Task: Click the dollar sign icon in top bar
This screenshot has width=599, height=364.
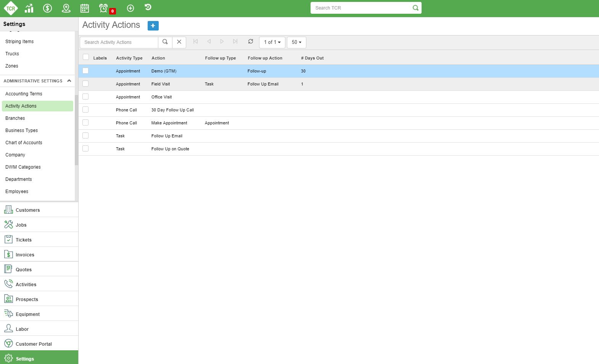Action: pos(47,8)
